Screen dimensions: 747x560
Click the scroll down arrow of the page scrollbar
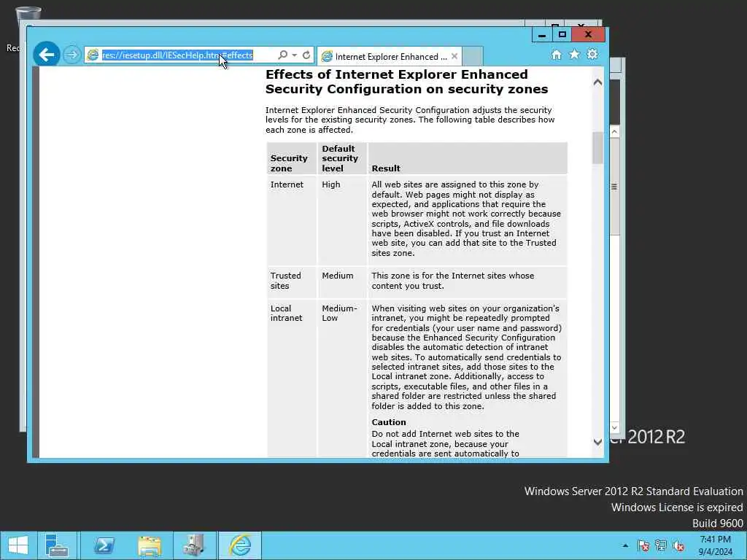tap(597, 442)
